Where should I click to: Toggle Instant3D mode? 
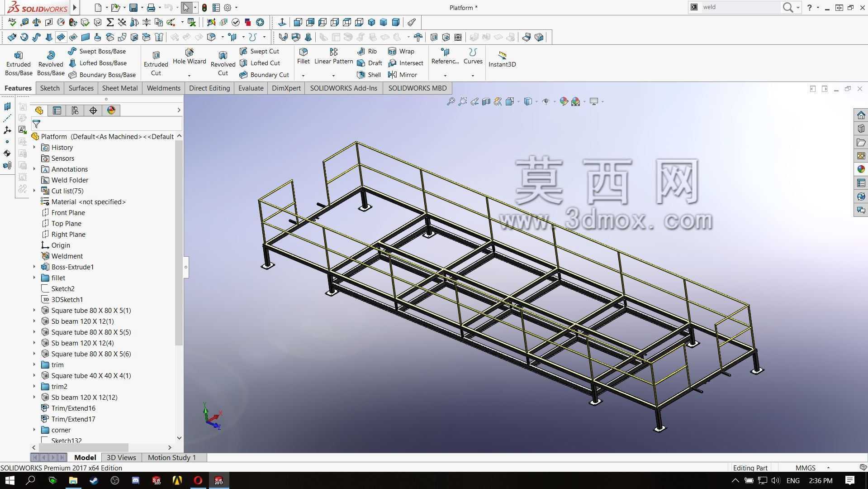(x=502, y=59)
